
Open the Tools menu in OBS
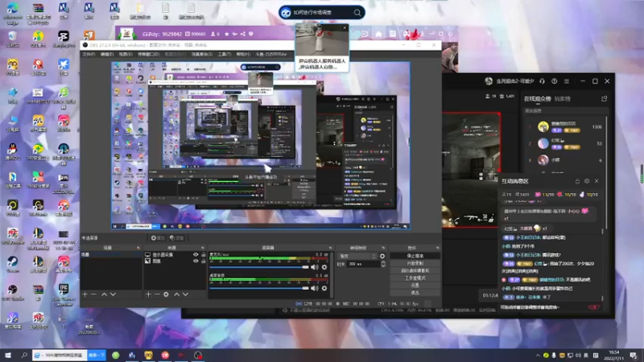225,54
